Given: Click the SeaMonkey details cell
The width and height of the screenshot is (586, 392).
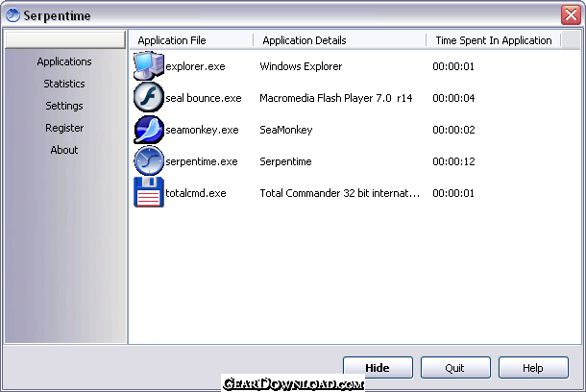Looking at the screenshot, I should [x=286, y=130].
